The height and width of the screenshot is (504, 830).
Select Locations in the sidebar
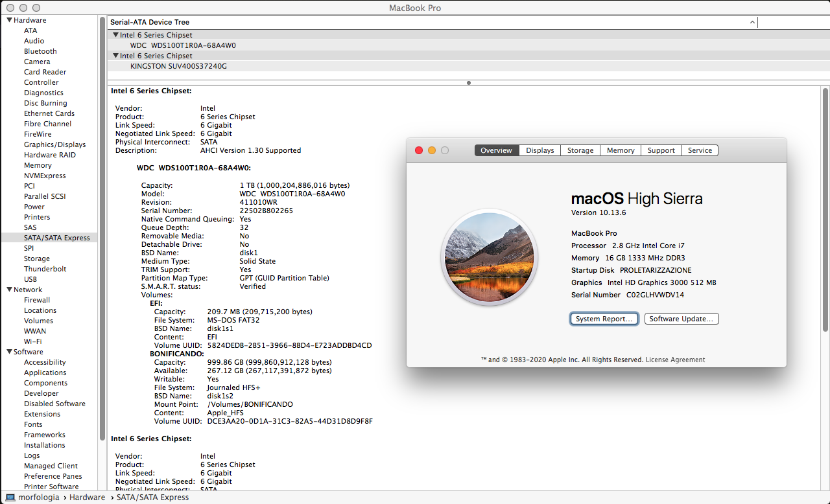tap(40, 310)
